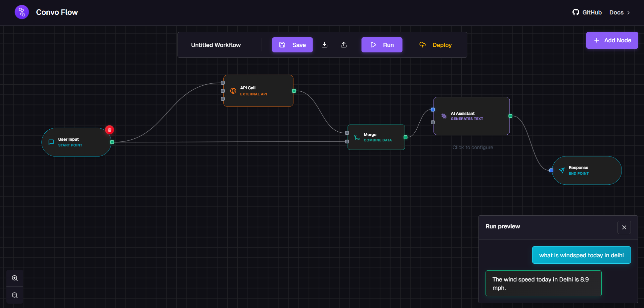Click the AI Assistant sparkles icon
This screenshot has width=644, height=308.
[x=444, y=116]
